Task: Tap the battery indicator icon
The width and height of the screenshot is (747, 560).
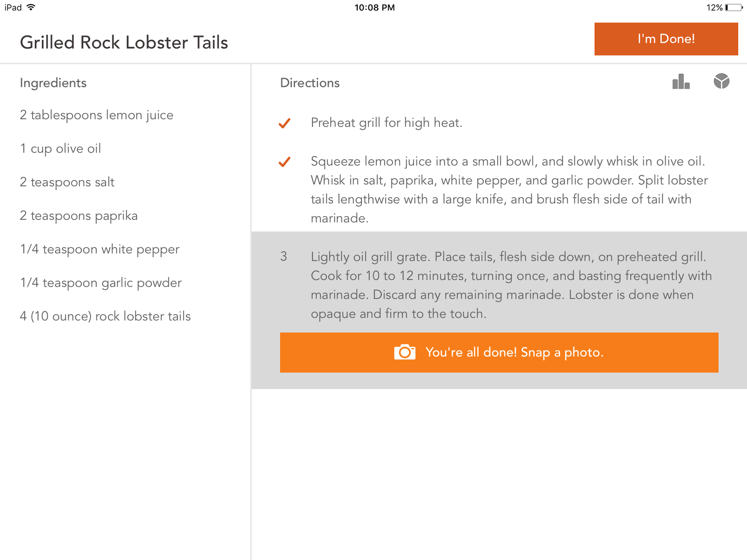Action: pyautogui.click(x=733, y=7)
